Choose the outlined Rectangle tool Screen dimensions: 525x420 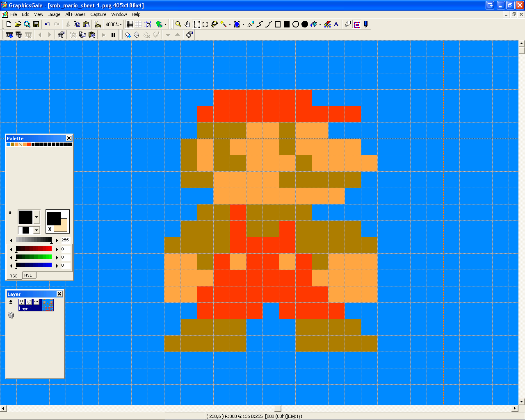pyautogui.click(x=278, y=25)
